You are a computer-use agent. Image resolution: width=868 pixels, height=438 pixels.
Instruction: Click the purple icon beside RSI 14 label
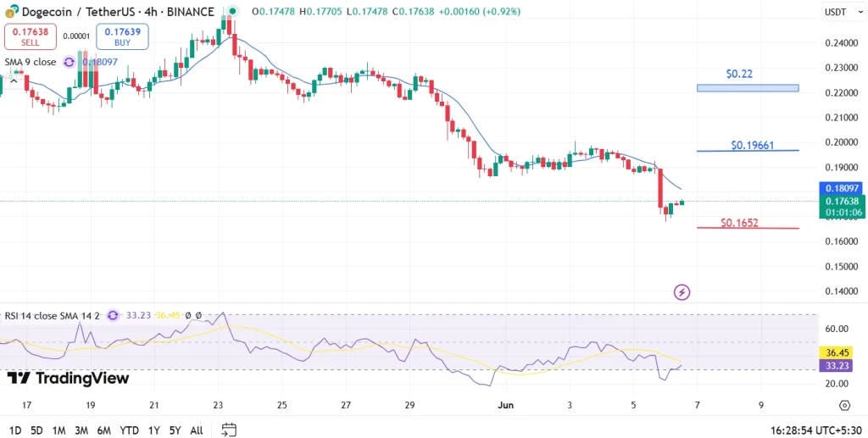(x=113, y=315)
